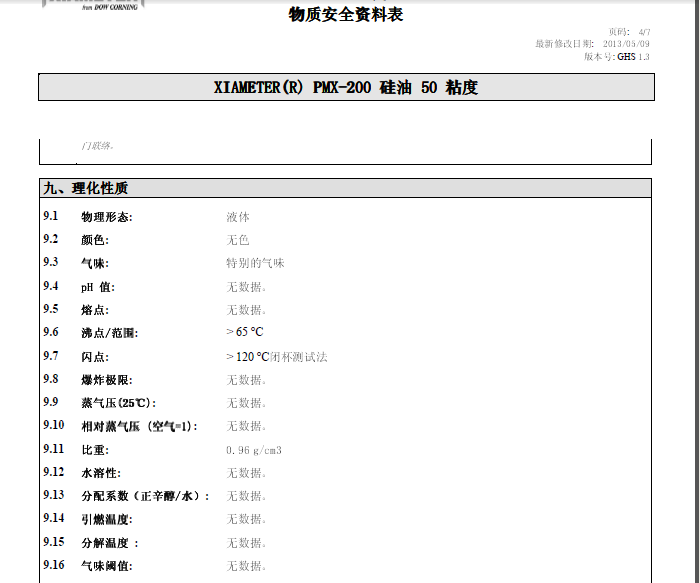700x583 pixels.
Task: Click the document title 物质安全资料表
Action: [x=346, y=15]
